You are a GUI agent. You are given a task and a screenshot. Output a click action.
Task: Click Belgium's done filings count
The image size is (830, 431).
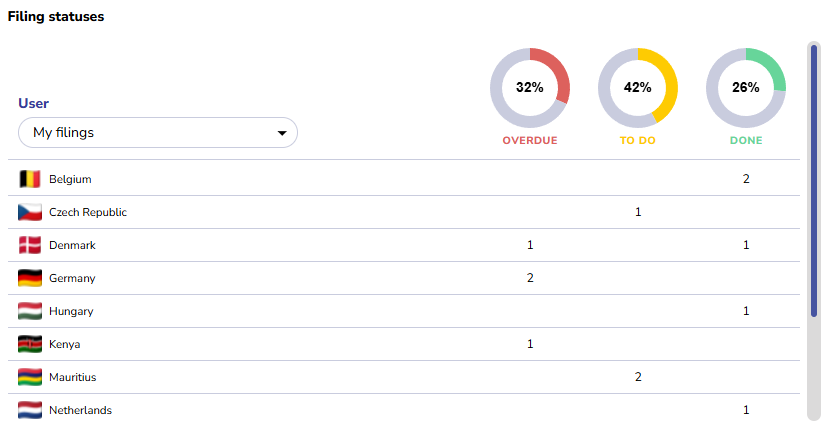746,179
